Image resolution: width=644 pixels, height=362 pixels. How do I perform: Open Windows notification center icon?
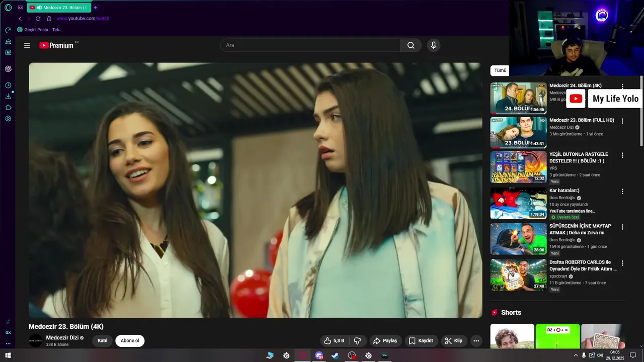click(x=633, y=355)
